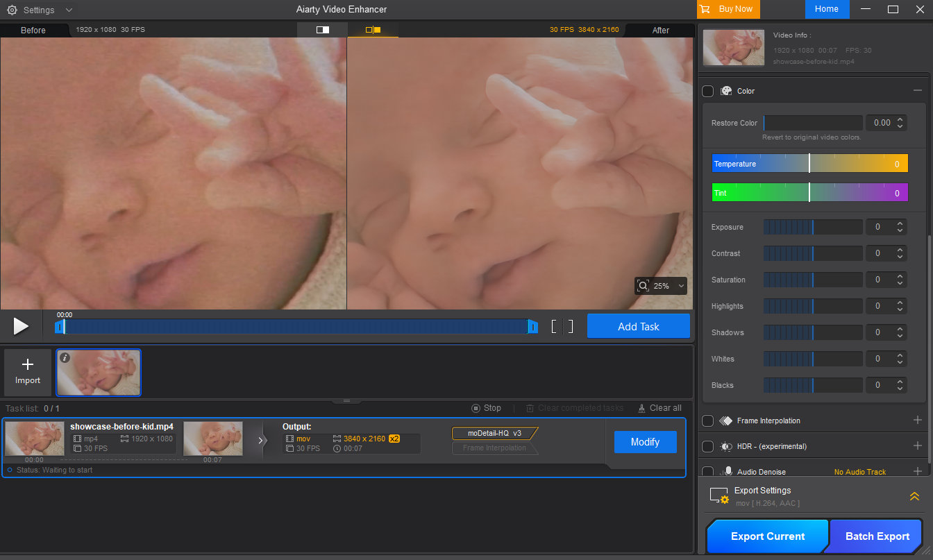The image size is (933, 560).
Task: Collapse Export Settings with the yellow chevron
Action: pos(914,496)
